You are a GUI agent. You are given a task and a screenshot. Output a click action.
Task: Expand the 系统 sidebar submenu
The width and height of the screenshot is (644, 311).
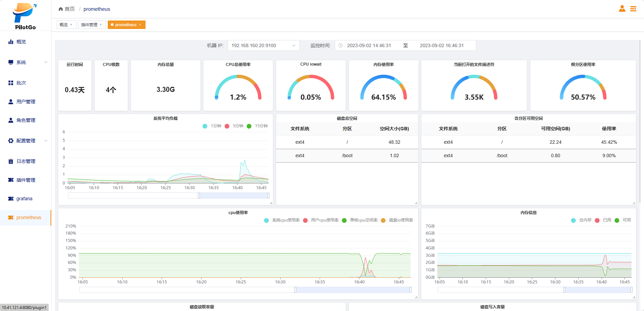46,62
